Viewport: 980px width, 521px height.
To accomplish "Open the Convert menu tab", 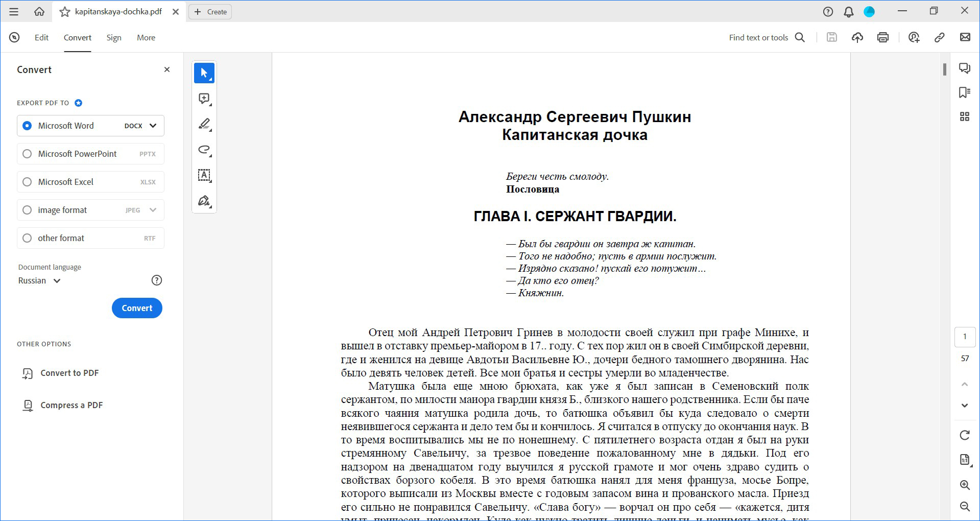I will (78, 37).
